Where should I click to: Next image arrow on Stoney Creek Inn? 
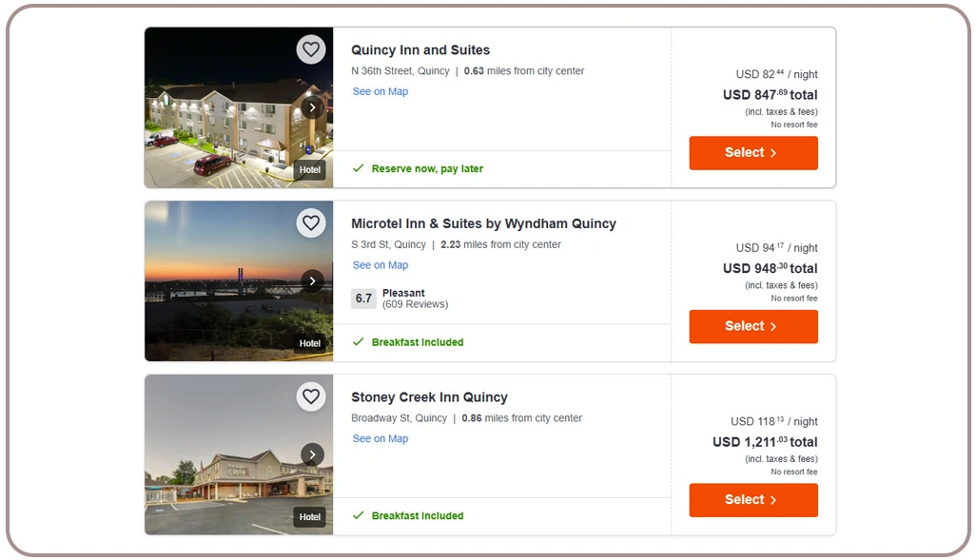[312, 454]
